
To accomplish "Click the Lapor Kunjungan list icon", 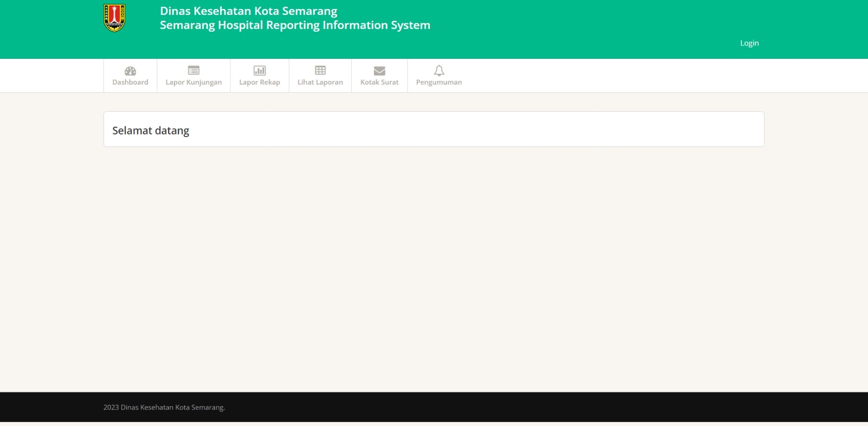I will coord(193,70).
